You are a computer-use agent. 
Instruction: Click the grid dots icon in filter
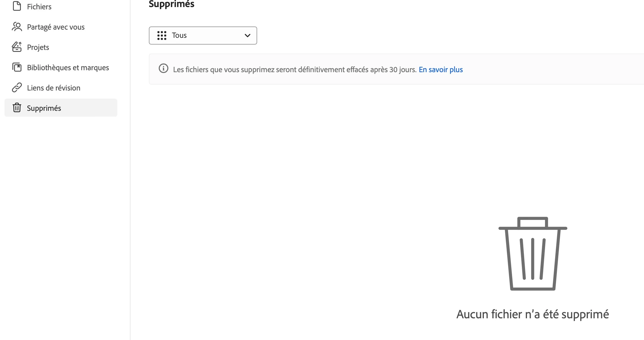[x=162, y=36]
